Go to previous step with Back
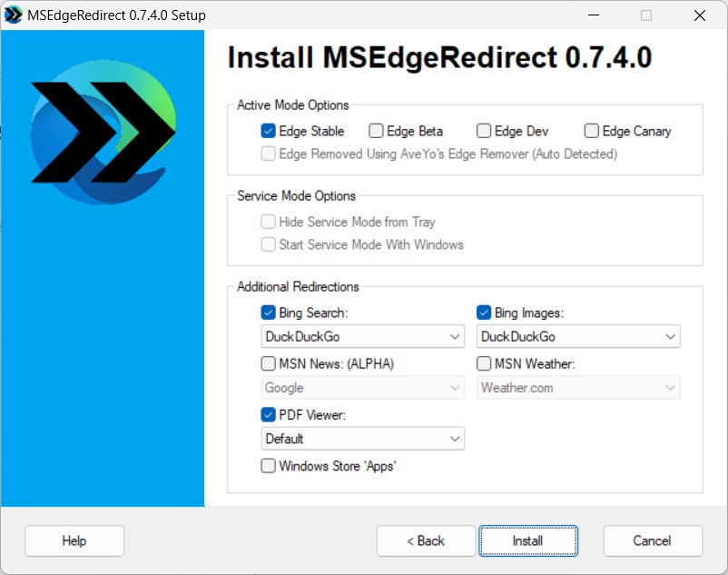The height and width of the screenshot is (575, 728). click(x=426, y=540)
